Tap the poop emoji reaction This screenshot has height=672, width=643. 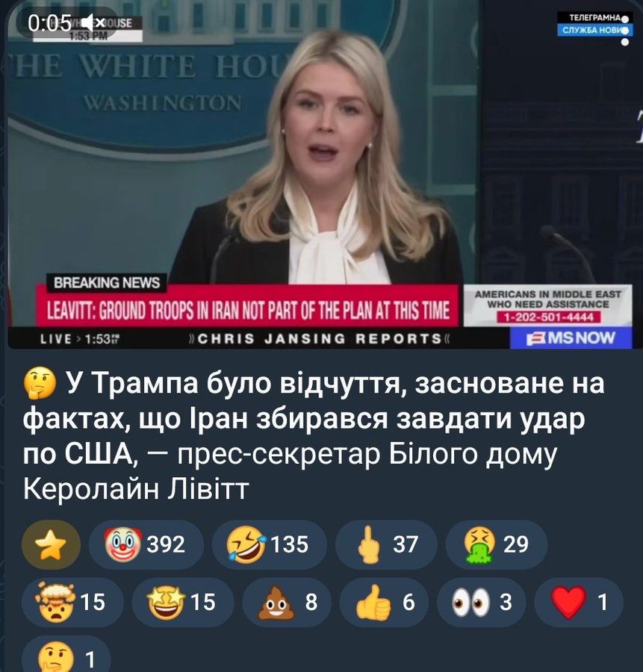[287, 602]
